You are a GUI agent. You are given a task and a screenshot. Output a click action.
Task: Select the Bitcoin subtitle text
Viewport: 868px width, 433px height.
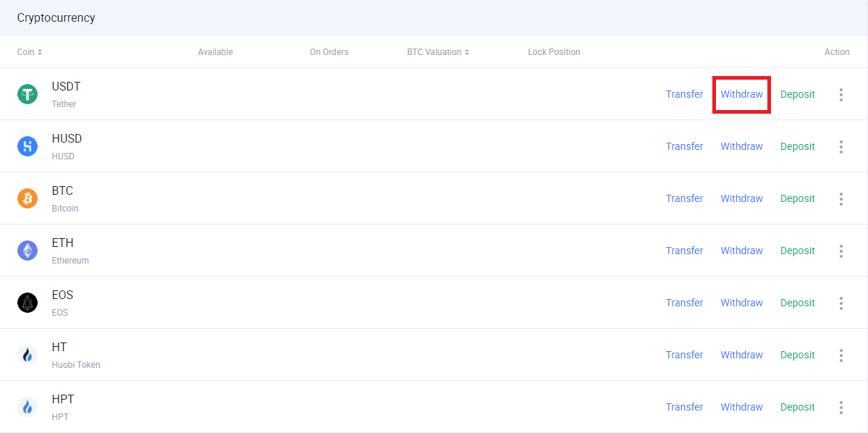click(x=65, y=209)
